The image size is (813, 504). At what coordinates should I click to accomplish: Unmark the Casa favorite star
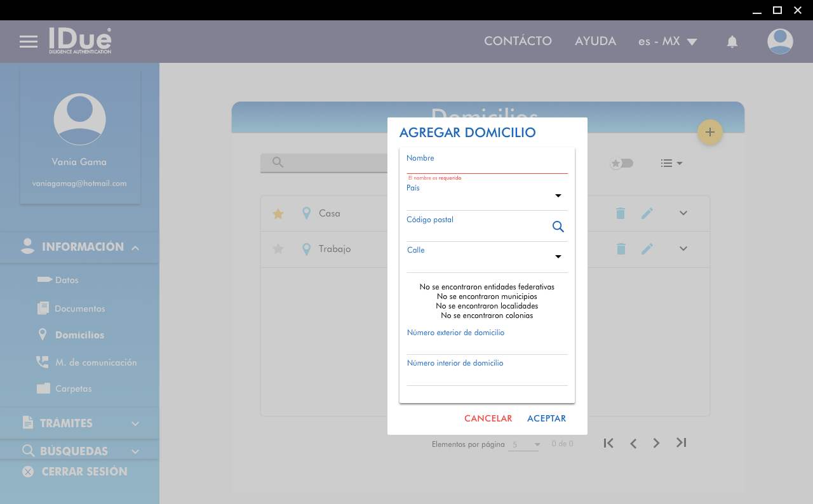(278, 214)
